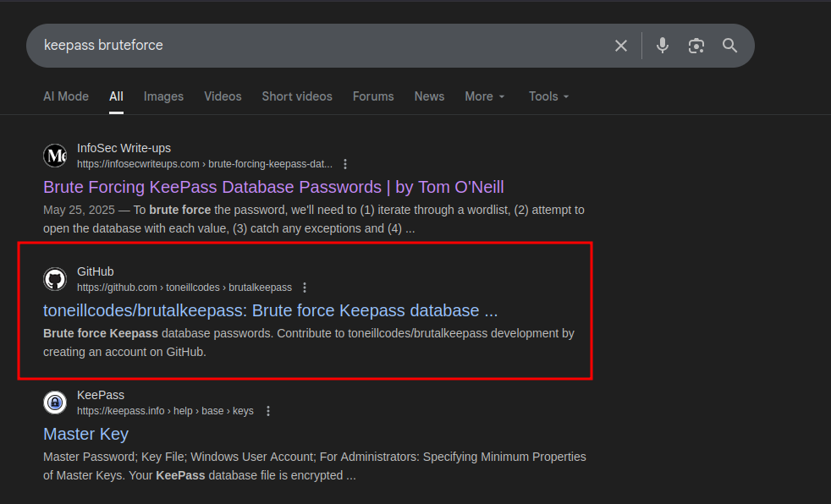This screenshot has width=831, height=504.
Task: Open Brute Forcing KeePass Database Passwords link
Action: [x=273, y=187]
